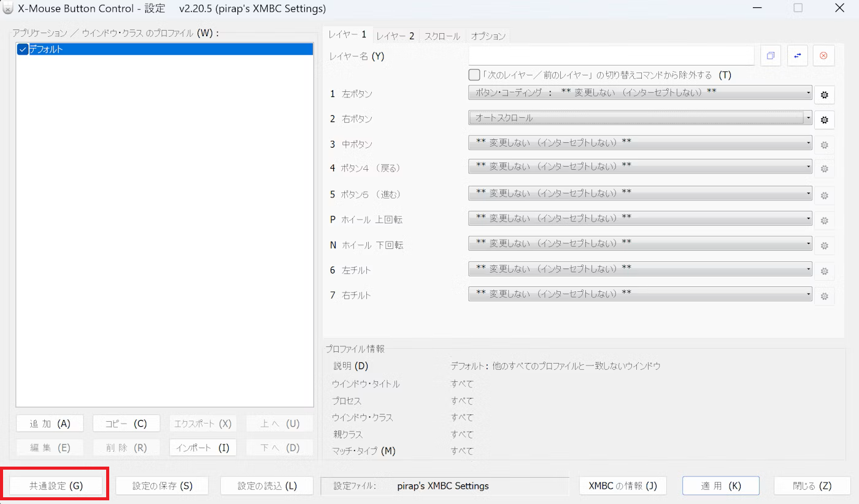Viewport: 859px width, 504px height.
Task: Open settings gear for 左ボタン row
Action: [x=824, y=95]
